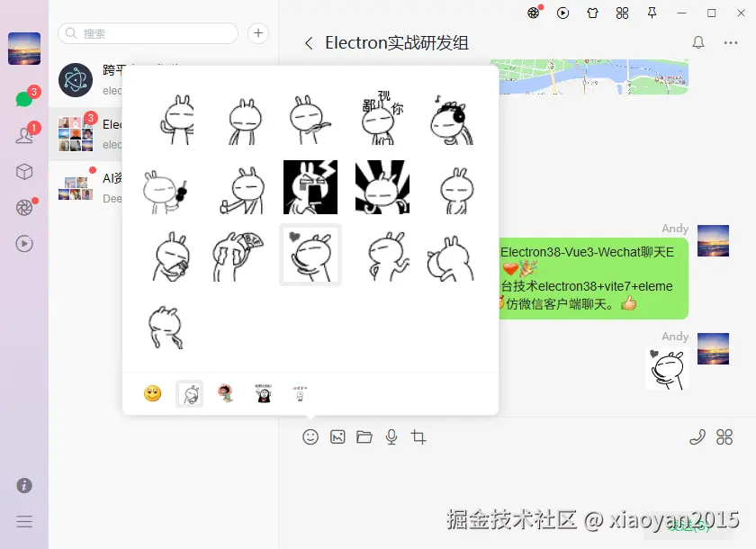Screen dimensions: 756x549
Task: Click the message input area below toolbar
Action: 517,482
